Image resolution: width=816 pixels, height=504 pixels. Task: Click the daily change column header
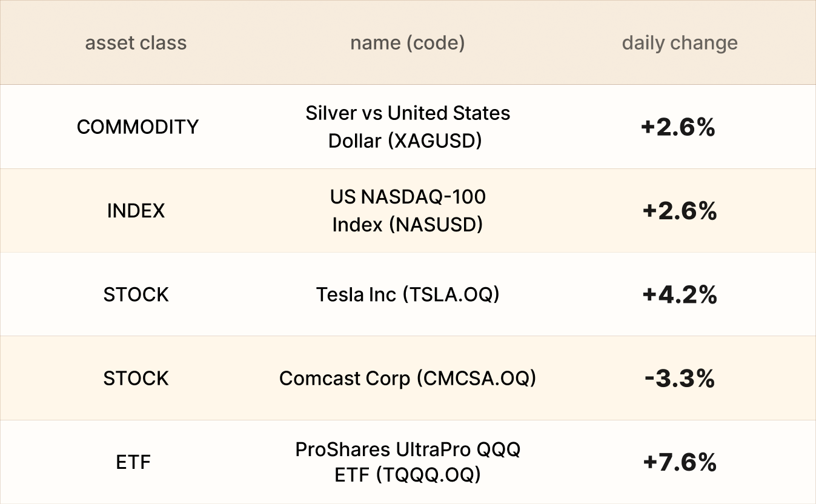pyautogui.click(x=680, y=43)
